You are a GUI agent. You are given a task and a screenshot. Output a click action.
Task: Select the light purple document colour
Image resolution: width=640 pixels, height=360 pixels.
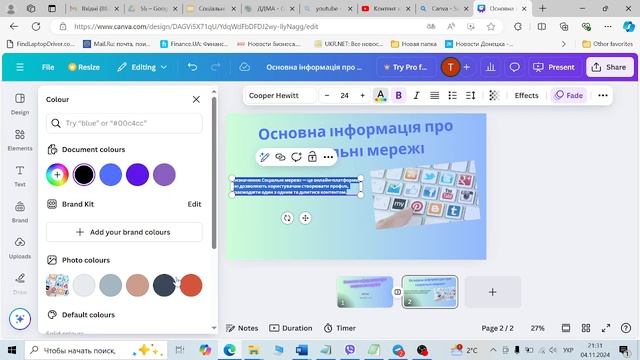164,175
